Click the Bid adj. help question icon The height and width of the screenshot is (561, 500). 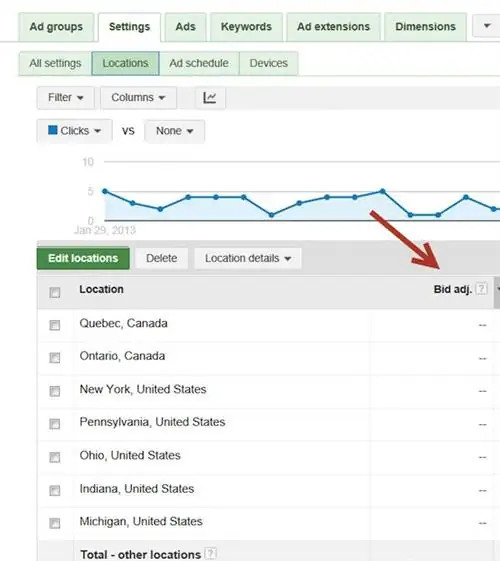pyautogui.click(x=482, y=289)
